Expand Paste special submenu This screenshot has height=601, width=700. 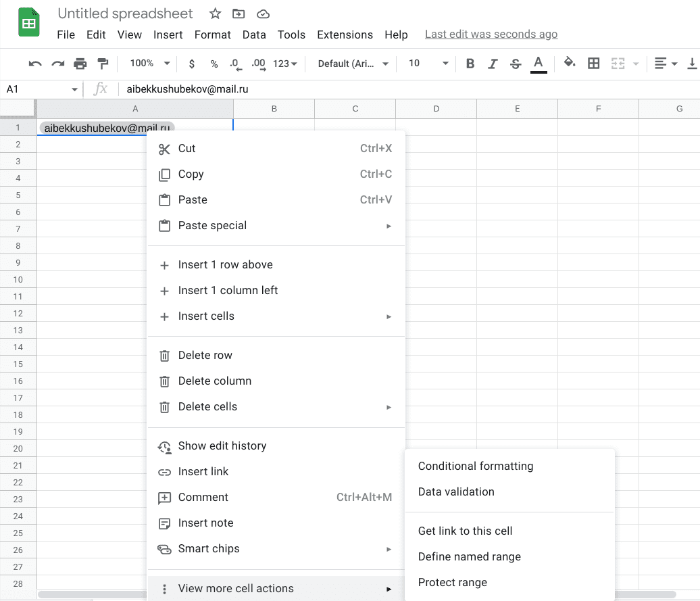tap(276, 226)
